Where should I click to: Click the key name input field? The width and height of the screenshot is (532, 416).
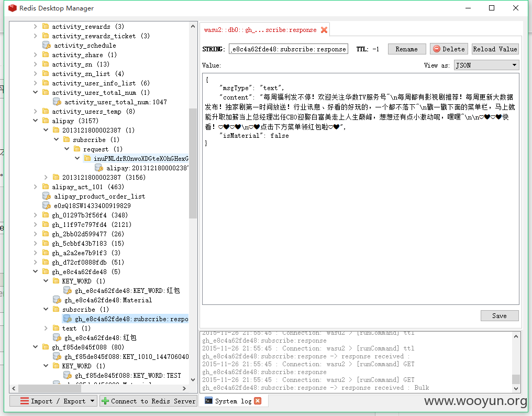[x=289, y=49]
